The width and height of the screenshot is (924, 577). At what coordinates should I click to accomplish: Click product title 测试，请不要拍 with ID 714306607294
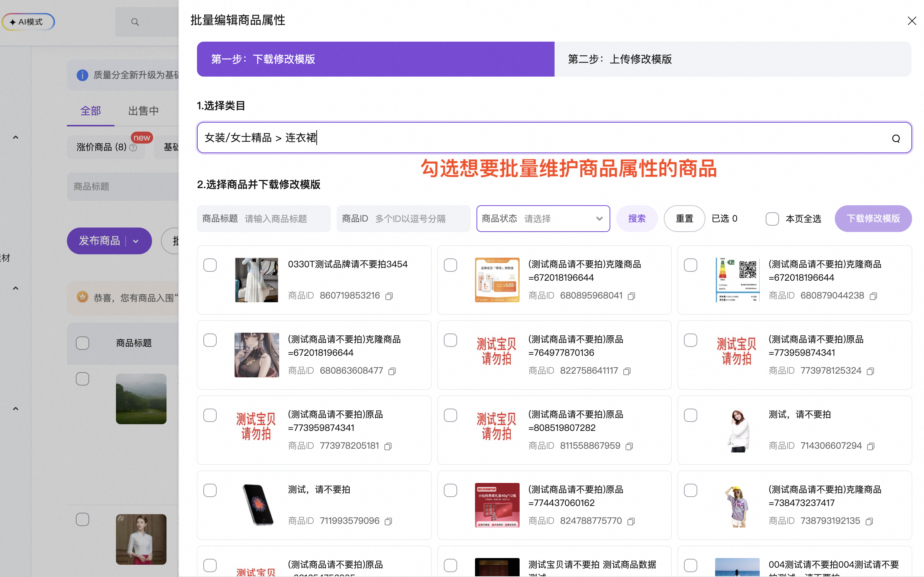799,415
